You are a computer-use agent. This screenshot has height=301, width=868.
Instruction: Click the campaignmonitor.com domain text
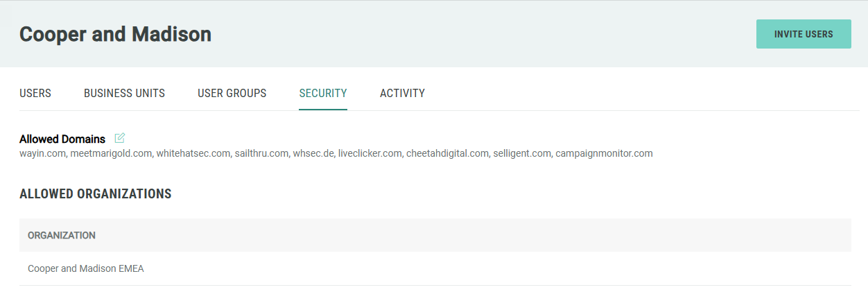[604, 153]
